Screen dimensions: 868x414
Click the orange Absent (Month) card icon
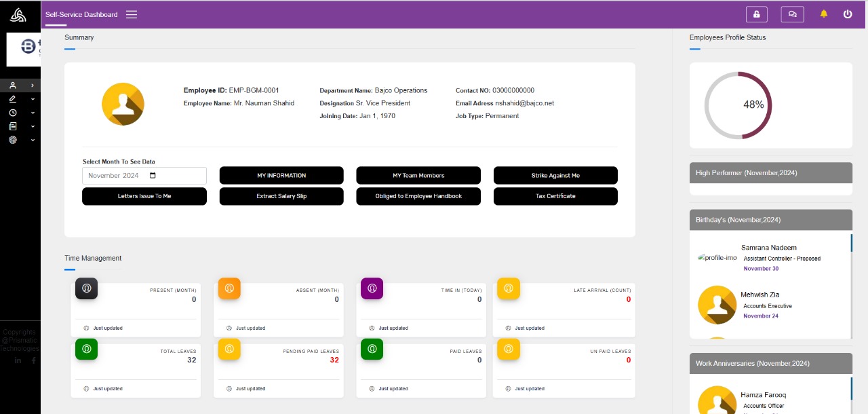229,288
